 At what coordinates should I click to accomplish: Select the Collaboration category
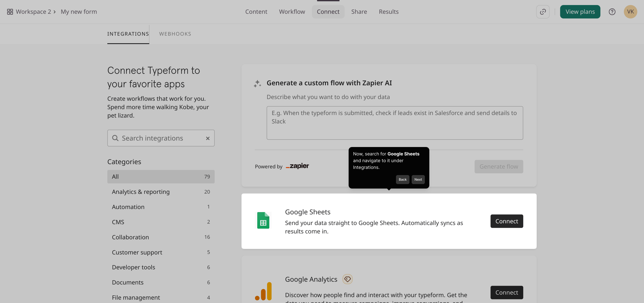[x=161, y=237]
